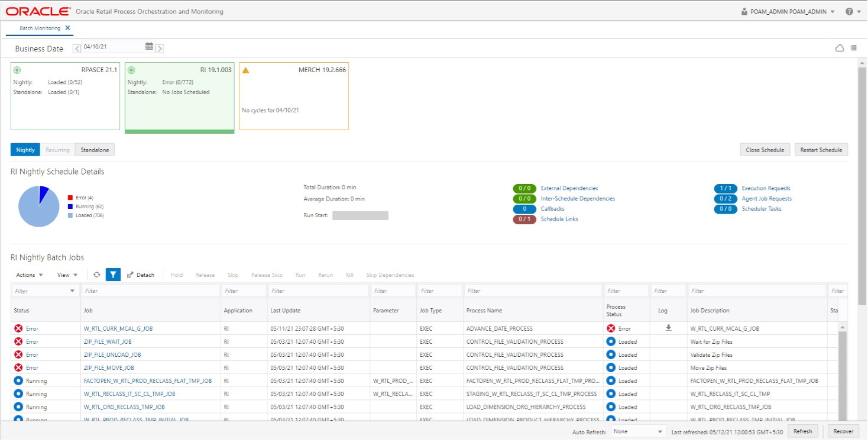
Task: Open Agent Job Requests link
Action: [767, 199]
